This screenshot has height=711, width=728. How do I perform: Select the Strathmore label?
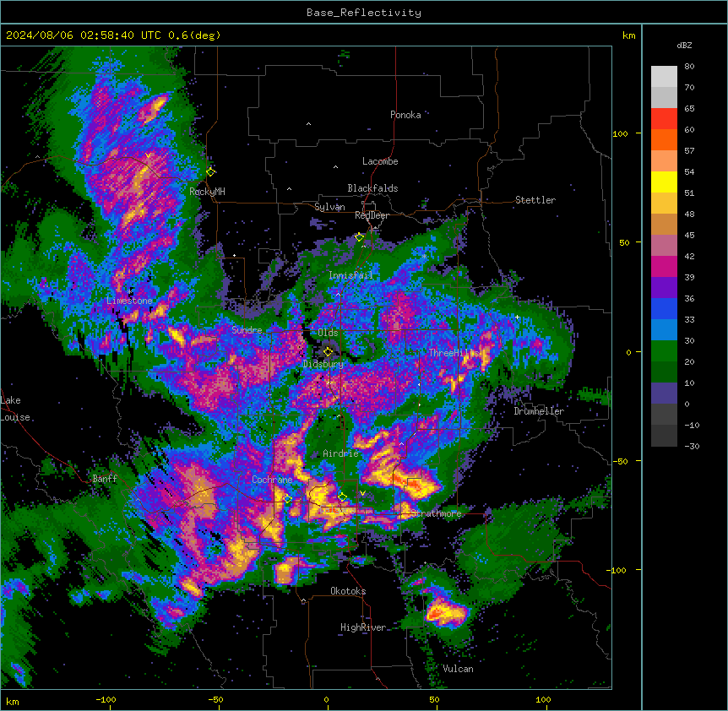437,513
